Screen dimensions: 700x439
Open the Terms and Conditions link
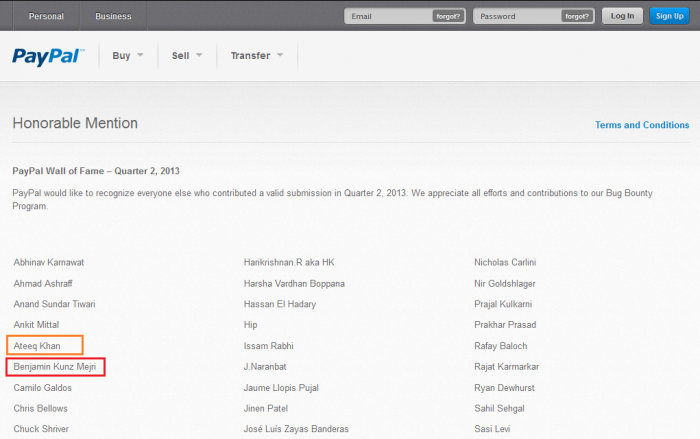[642, 125]
